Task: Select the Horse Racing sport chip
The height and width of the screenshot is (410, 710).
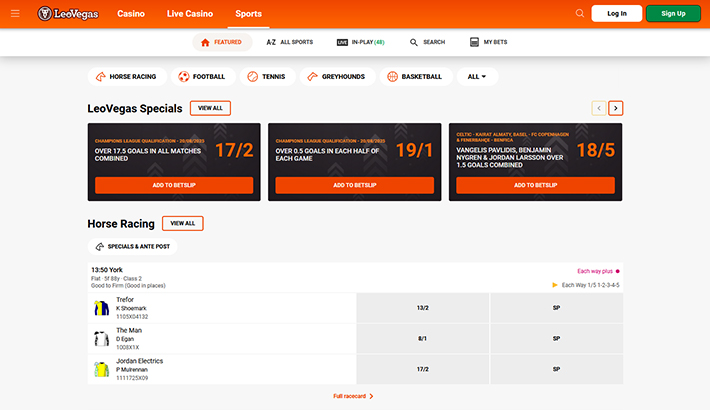Action: [x=125, y=76]
